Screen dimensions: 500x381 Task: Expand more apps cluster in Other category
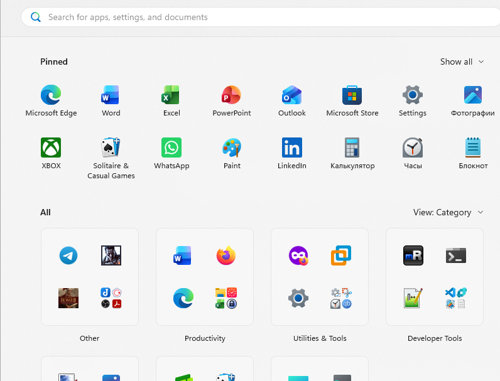111,298
